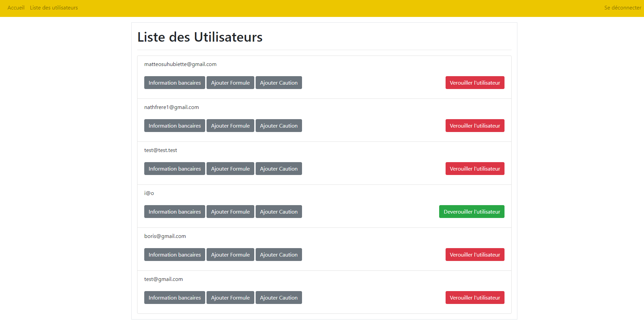Select email text nathfrere1@gmail.com
Viewport: 644px width, 329px height.
[172, 107]
